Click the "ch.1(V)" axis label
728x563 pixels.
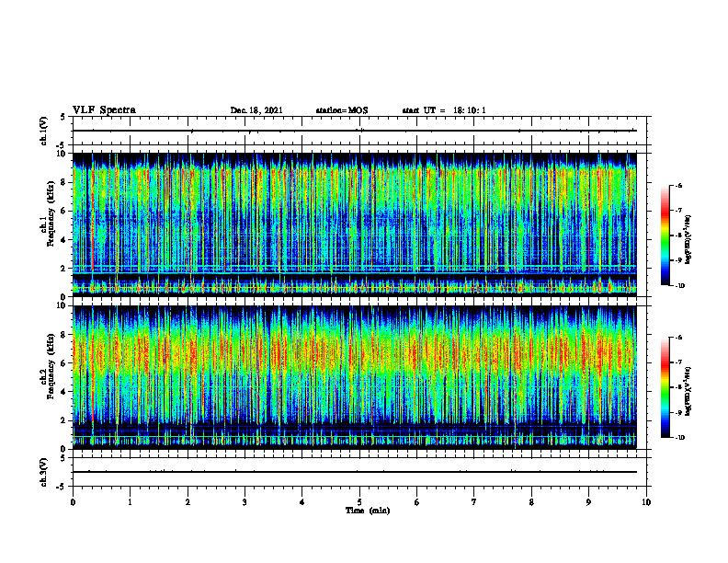44,131
